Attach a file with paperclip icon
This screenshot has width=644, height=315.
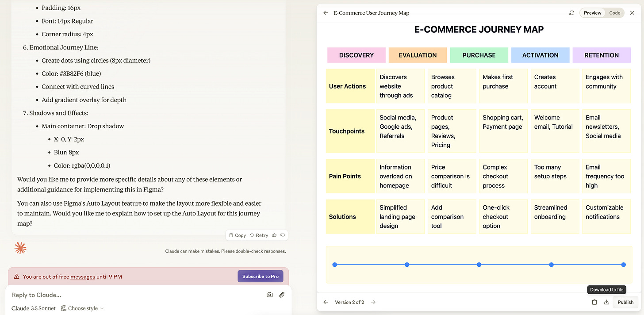282,295
